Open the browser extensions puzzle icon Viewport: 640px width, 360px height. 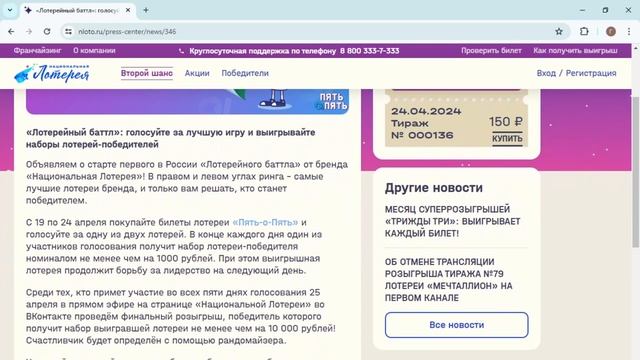[584, 31]
